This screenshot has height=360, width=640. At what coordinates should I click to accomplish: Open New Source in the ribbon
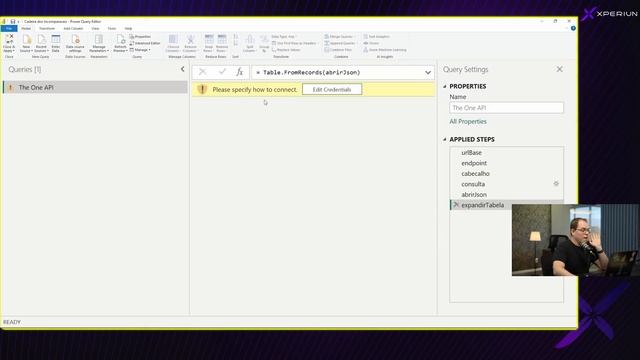point(26,43)
